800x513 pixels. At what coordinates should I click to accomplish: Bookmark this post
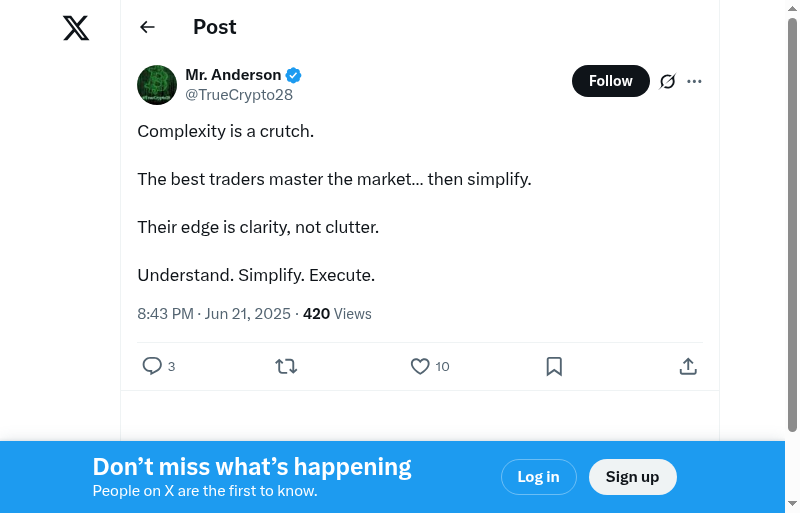pyautogui.click(x=554, y=366)
